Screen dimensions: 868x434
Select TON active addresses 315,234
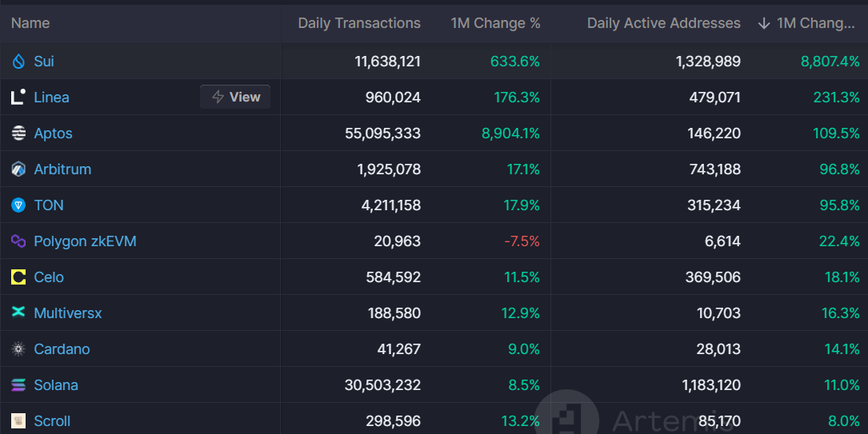(x=714, y=205)
